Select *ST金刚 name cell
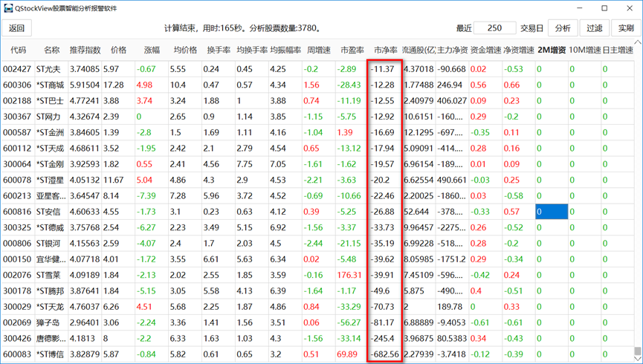 coord(52,164)
